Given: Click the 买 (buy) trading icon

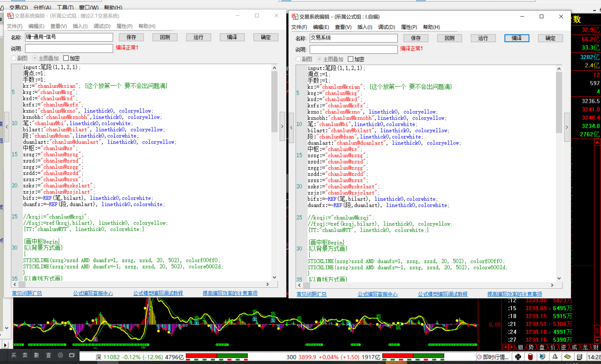Looking at the screenshot, I should click(14, 355).
